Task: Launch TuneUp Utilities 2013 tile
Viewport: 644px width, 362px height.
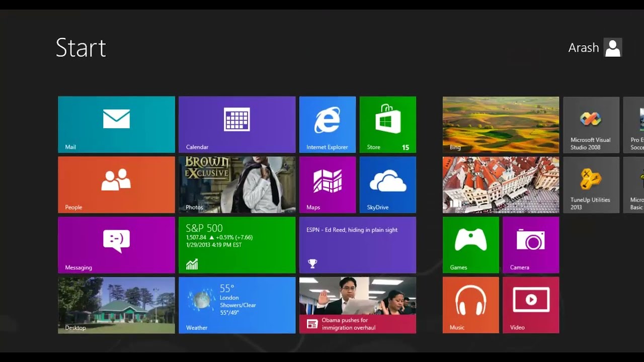Action: 591,185
